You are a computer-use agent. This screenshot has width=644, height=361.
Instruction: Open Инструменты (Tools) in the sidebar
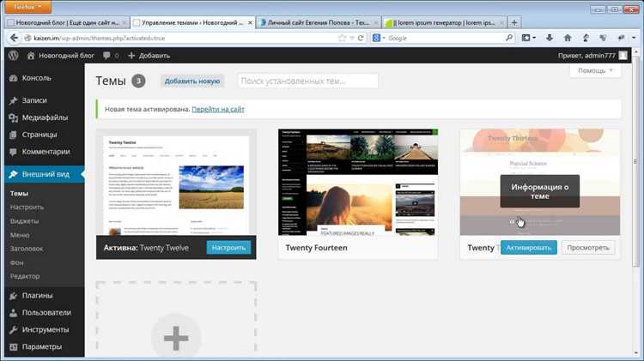46,330
